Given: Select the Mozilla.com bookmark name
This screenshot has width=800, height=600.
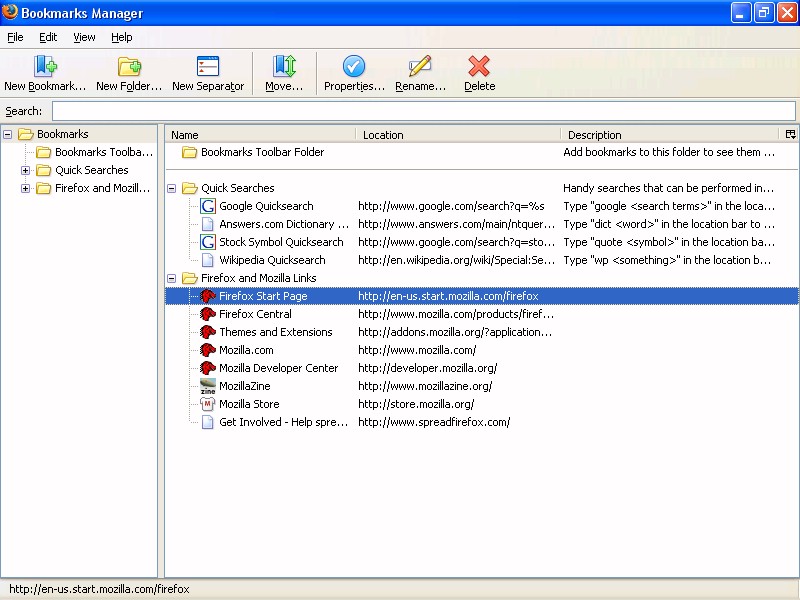Looking at the screenshot, I should (246, 350).
